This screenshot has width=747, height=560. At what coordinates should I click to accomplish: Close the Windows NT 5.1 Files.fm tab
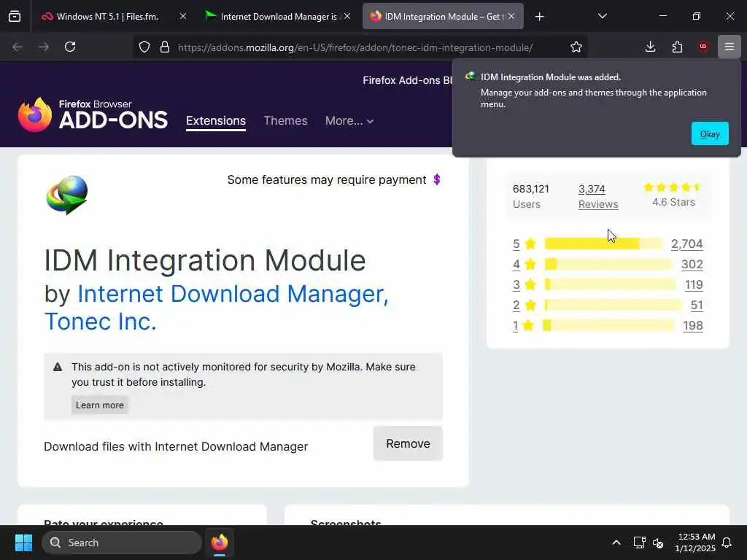(183, 16)
